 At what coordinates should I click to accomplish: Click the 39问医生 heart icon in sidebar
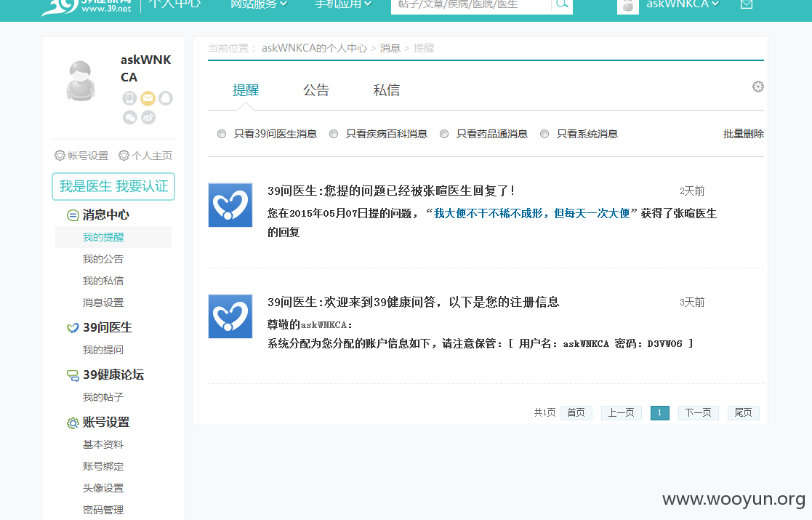(x=73, y=328)
